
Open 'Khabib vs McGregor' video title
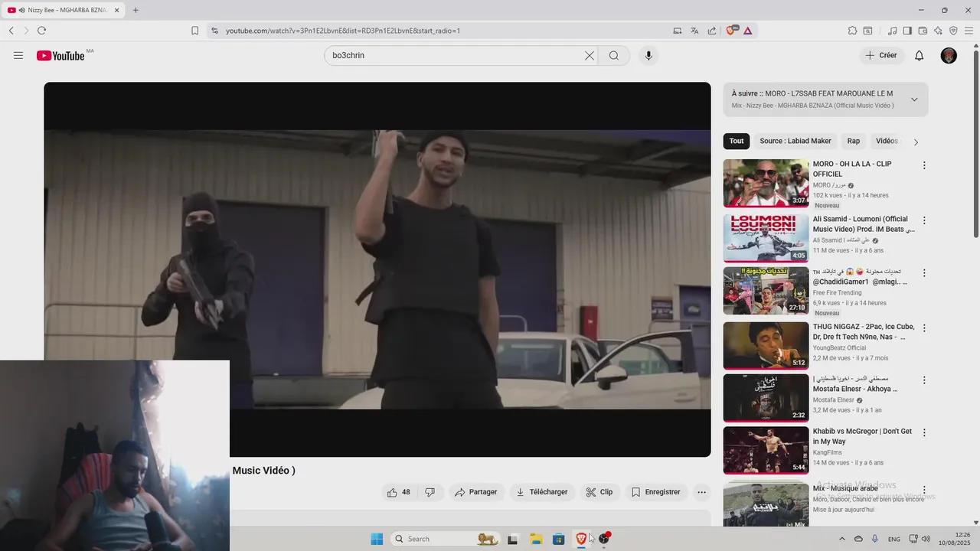tap(862, 436)
